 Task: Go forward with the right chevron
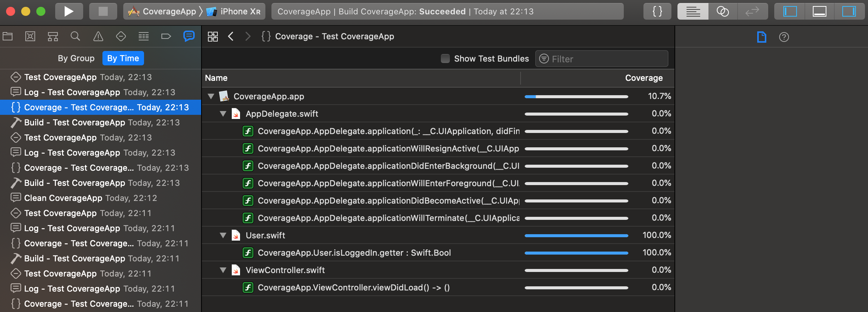point(248,36)
